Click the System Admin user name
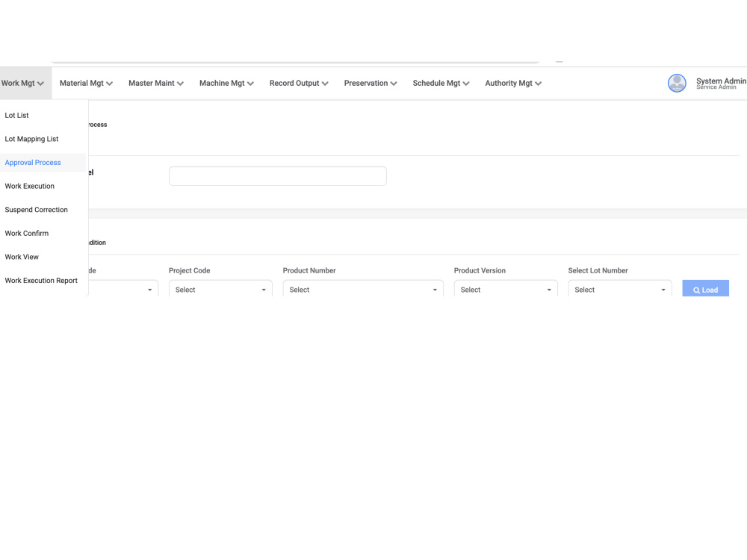This screenshot has height=560, width=747. point(721,81)
